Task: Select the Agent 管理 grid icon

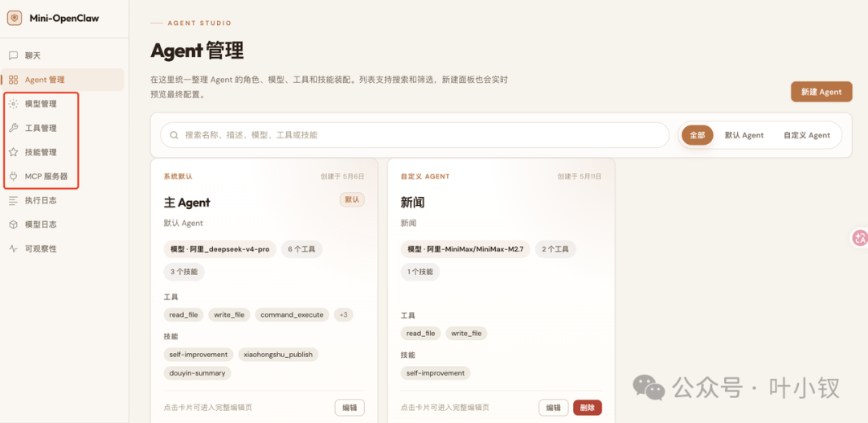Action: tap(14, 80)
